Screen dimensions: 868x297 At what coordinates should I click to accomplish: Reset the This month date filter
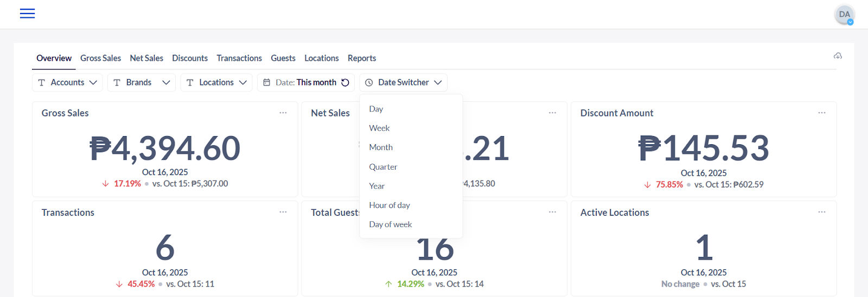point(345,82)
